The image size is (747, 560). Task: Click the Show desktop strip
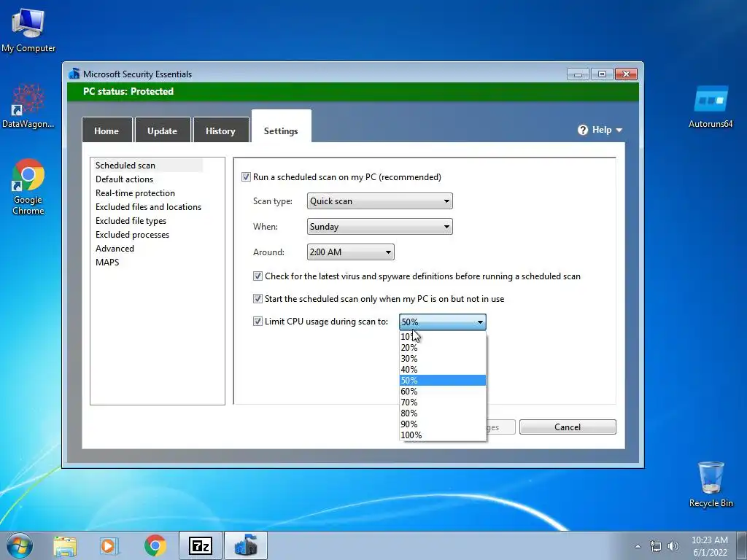(743, 545)
